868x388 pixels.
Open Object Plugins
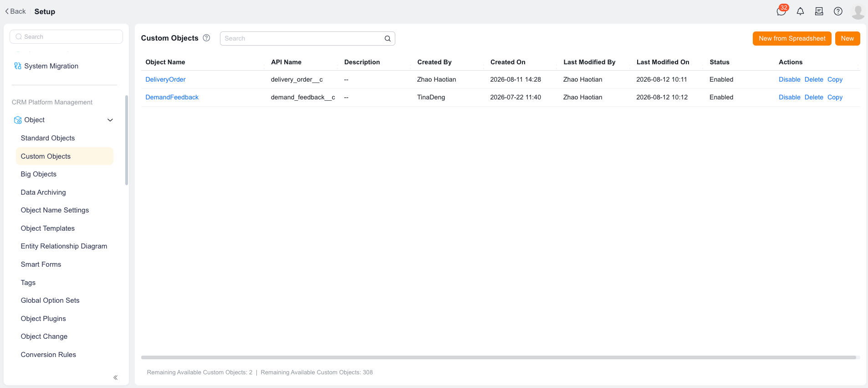[43, 319]
